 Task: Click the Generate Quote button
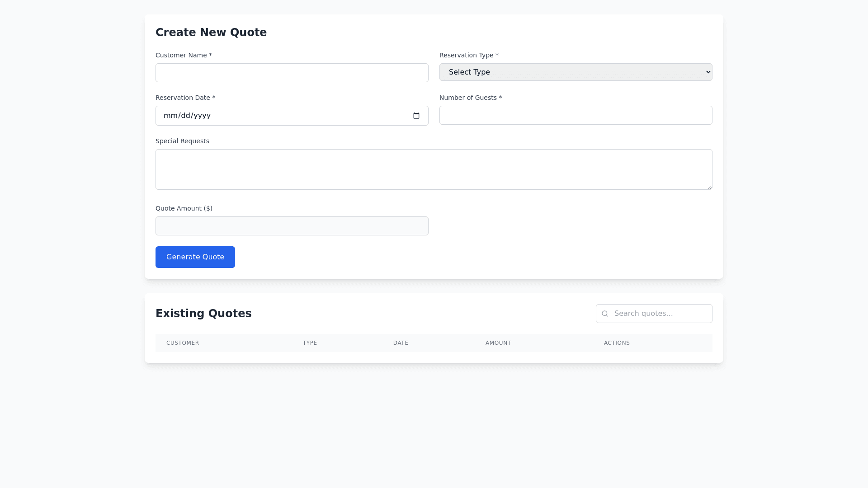pyautogui.click(x=195, y=257)
